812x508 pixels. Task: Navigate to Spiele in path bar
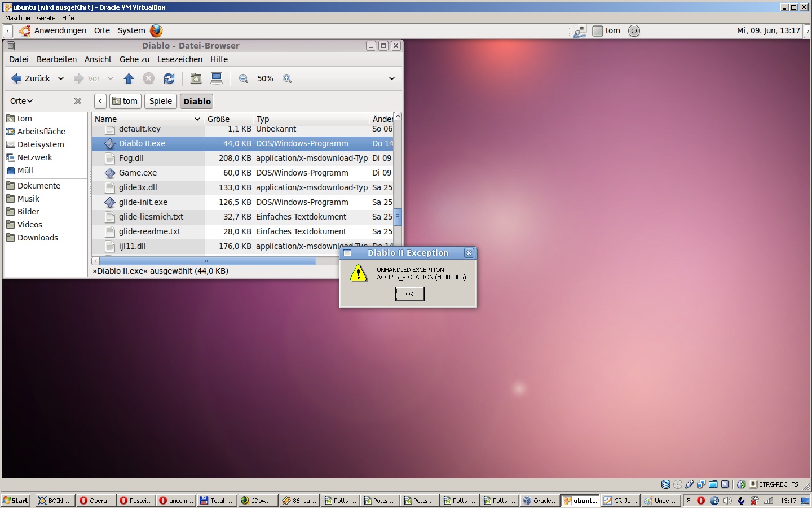click(x=161, y=101)
